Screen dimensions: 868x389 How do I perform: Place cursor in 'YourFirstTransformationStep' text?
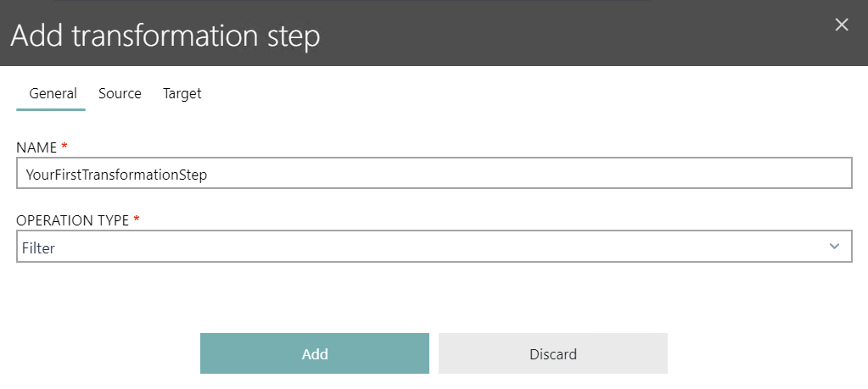pos(117,175)
